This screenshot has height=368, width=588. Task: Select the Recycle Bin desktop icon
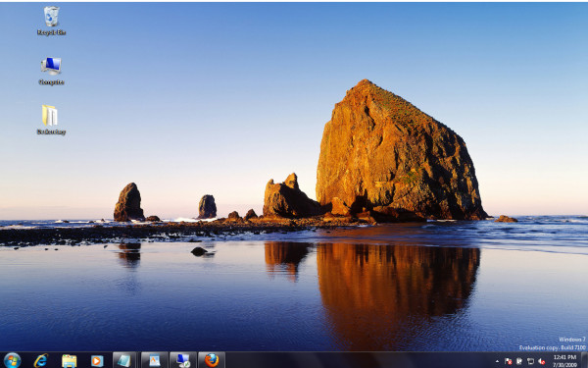click(51, 16)
